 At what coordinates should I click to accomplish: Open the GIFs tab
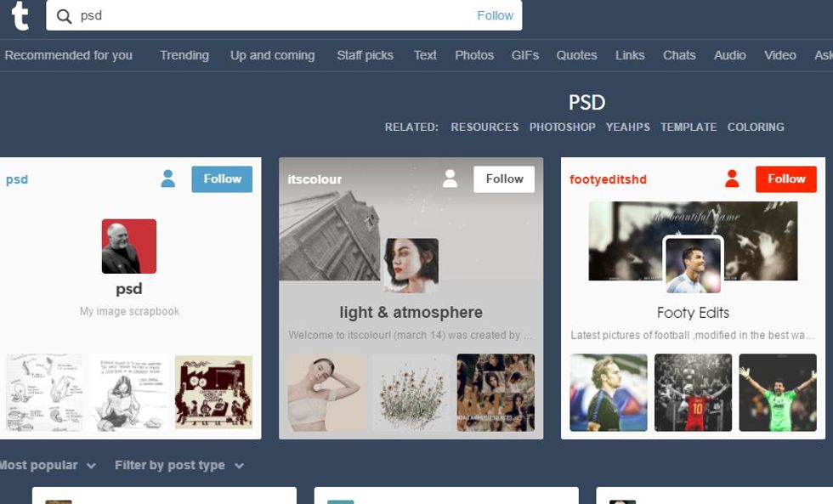coord(525,55)
